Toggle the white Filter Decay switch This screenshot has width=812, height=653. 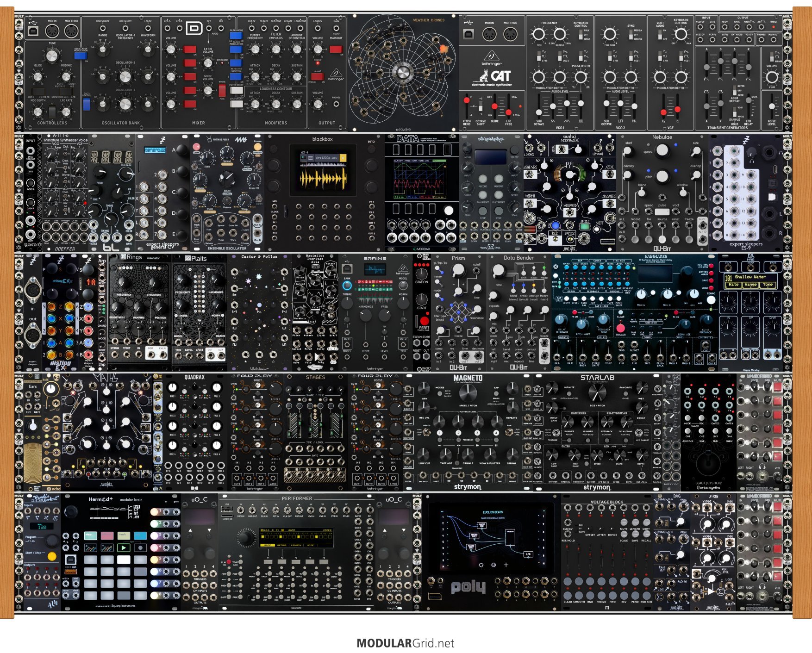(x=236, y=91)
